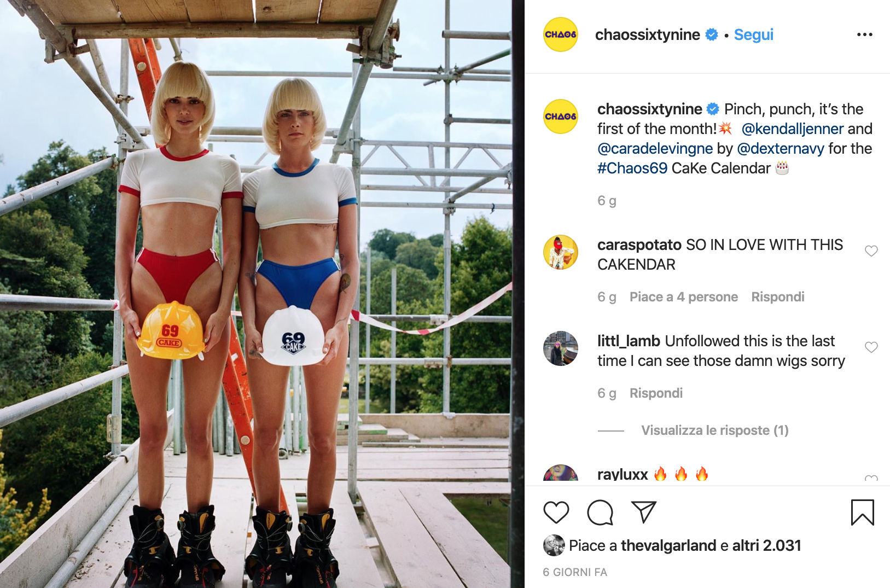Save the post with bookmark icon
890x588 pixels.
(x=863, y=513)
